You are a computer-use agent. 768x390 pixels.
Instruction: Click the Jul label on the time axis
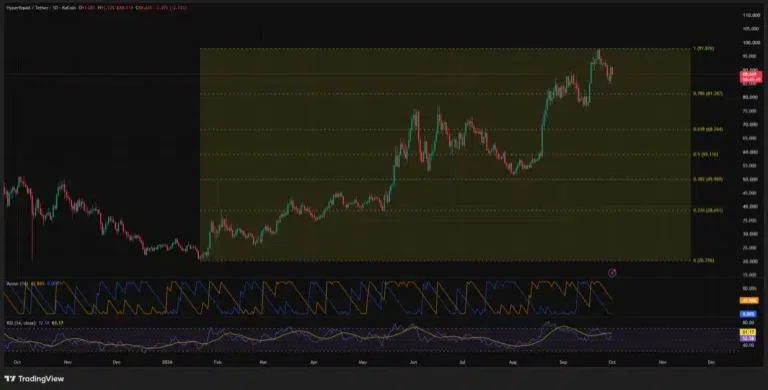(x=462, y=363)
